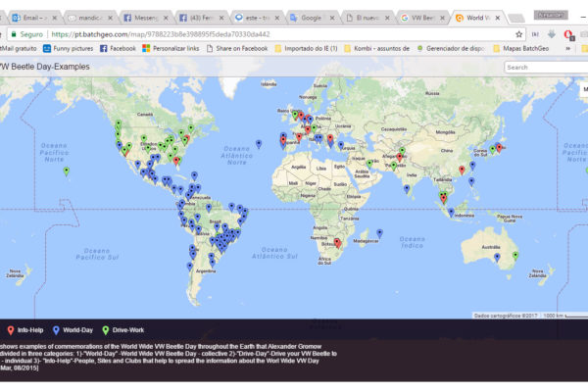The image size is (588, 392).
Task: Switch to the Google browser tab
Action: 309,18
